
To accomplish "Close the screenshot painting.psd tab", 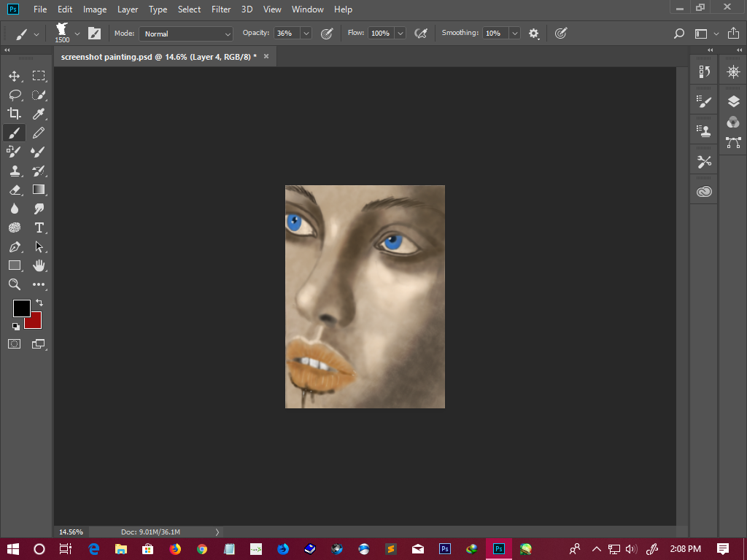I will coord(266,56).
